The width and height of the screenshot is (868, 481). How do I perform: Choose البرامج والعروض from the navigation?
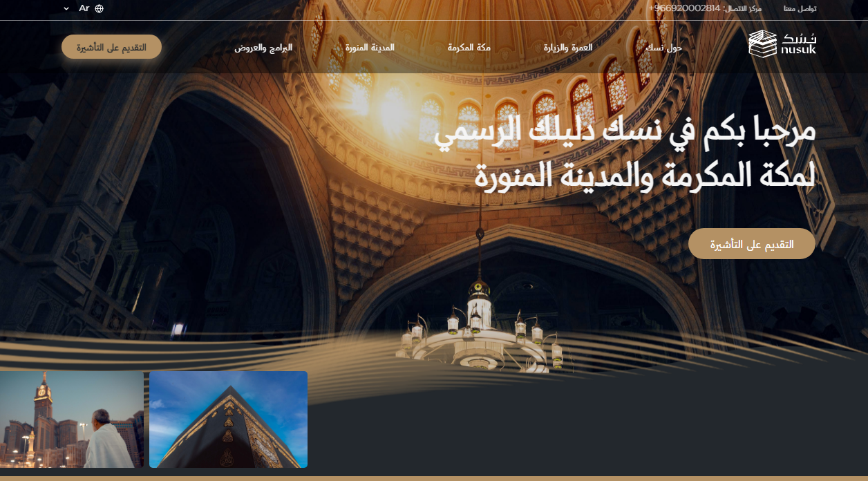tap(263, 48)
